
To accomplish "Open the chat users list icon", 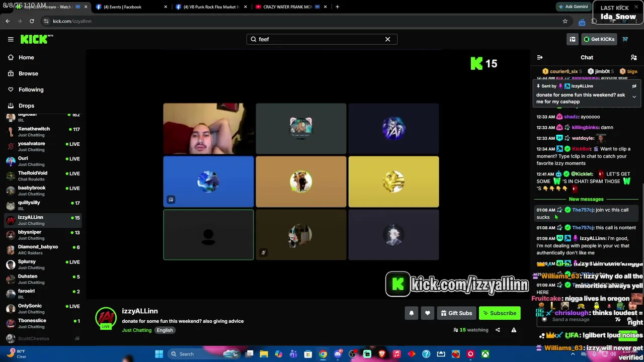I will point(634,58).
